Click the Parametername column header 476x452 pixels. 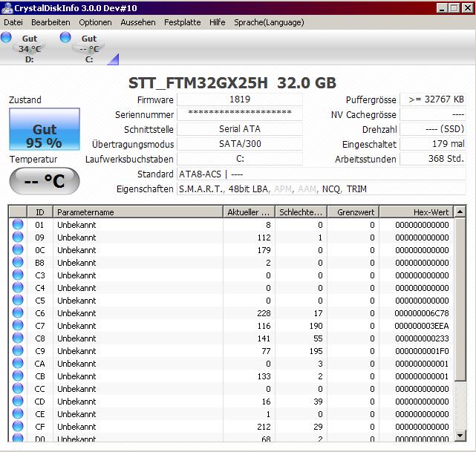[x=138, y=212]
